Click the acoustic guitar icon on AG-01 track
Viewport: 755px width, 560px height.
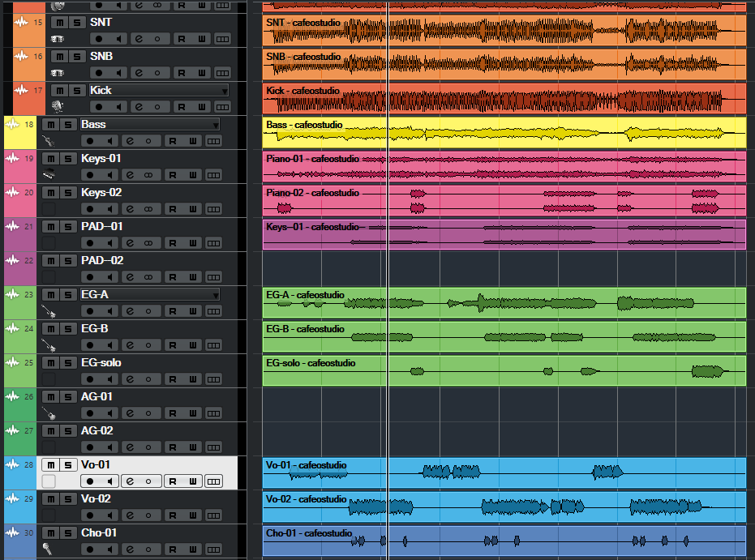[49, 413]
